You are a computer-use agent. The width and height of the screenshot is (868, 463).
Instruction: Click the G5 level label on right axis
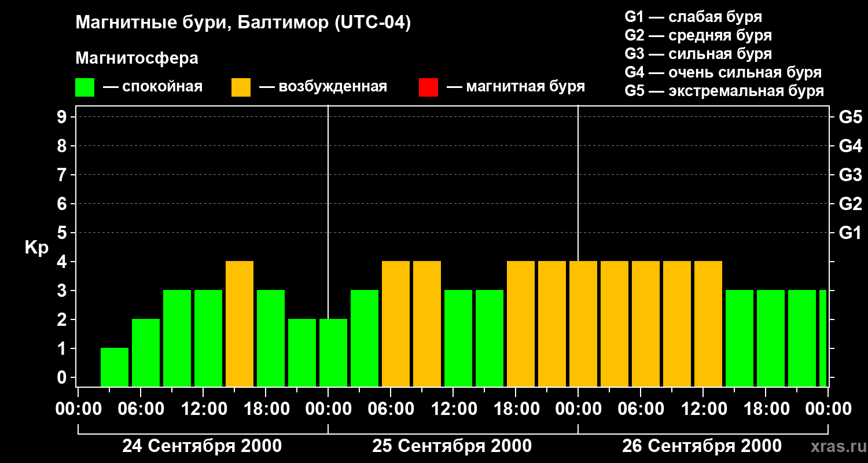[x=851, y=117]
